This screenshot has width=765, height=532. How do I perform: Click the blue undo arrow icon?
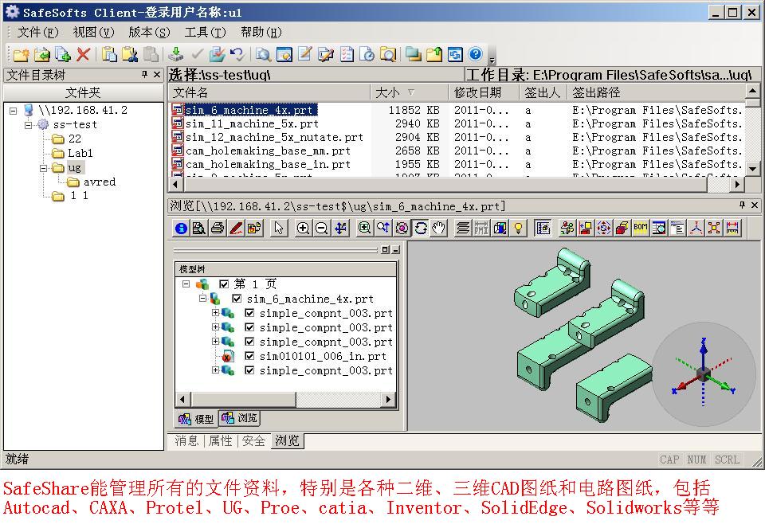coord(237,54)
